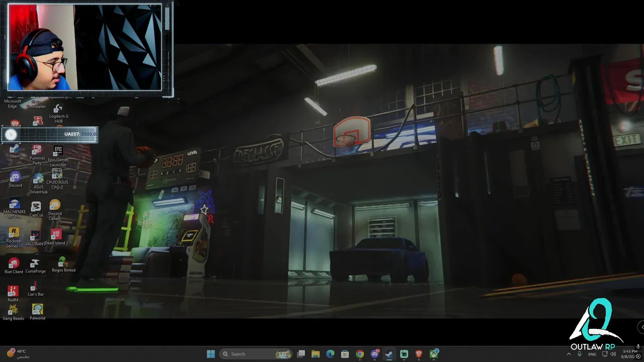Select the RedM desktop icon
644x362 pixels.
(13, 294)
